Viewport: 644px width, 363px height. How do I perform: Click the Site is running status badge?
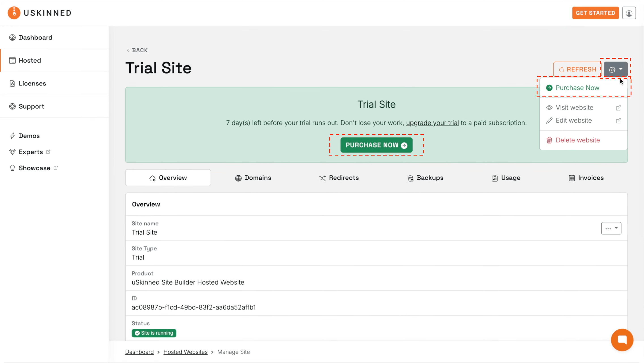point(154,333)
